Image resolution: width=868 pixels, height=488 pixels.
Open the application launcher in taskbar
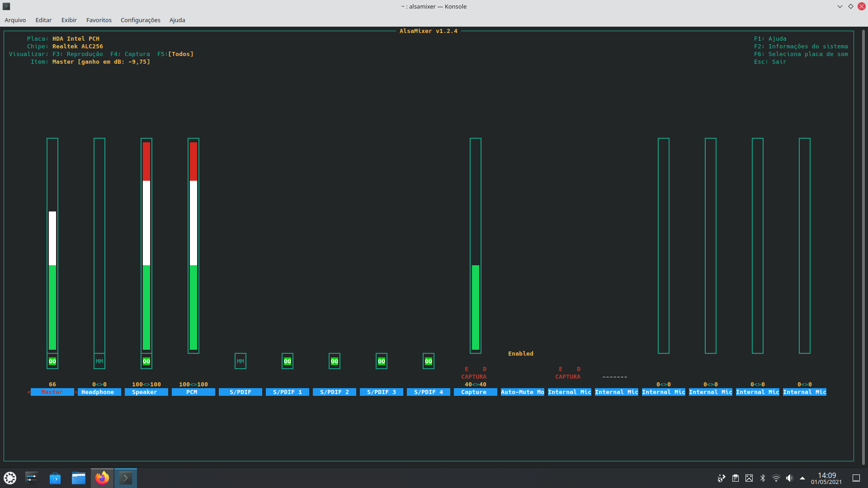point(10,478)
